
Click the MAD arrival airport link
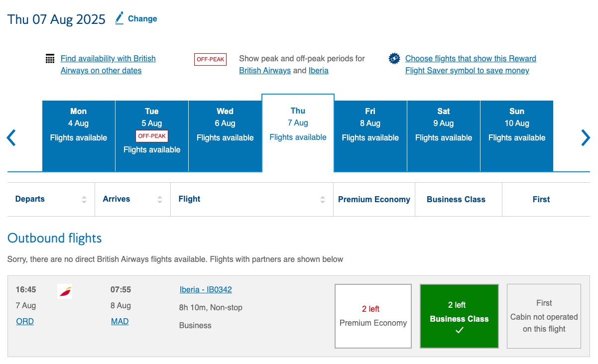pos(120,321)
